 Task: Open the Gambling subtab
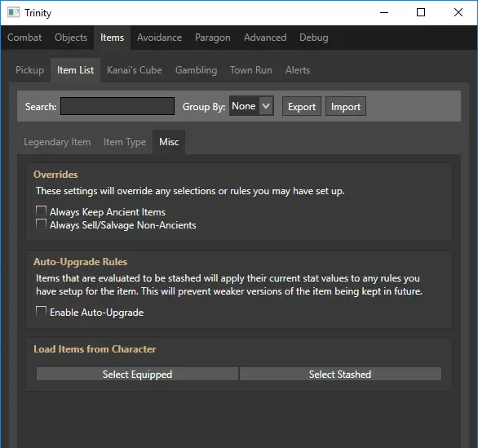tap(197, 70)
